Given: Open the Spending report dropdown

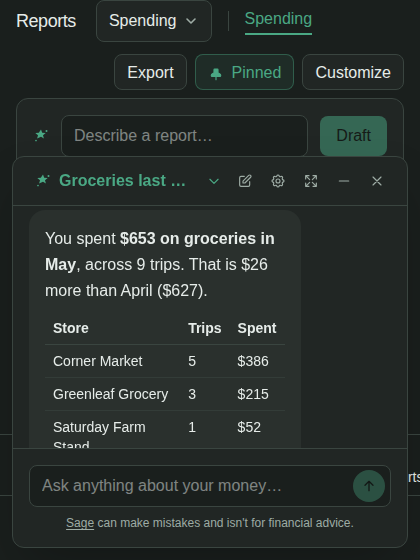Looking at the screenshot, I should pos(154,21).
